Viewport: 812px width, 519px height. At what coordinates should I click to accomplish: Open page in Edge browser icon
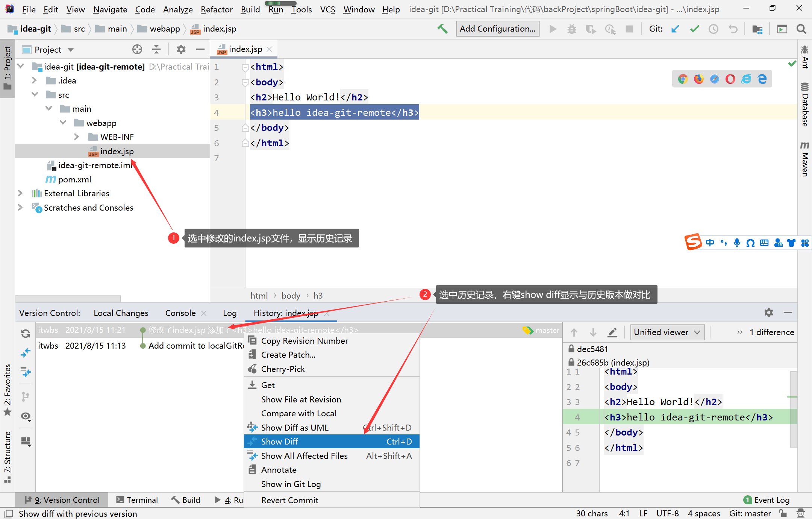click(762, 79)
